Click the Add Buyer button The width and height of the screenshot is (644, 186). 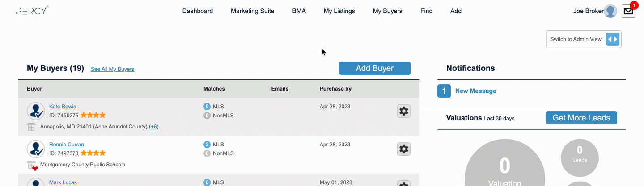[x=375, y=68]
